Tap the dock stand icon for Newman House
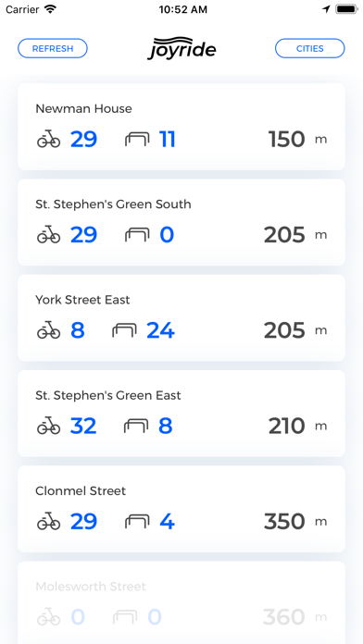Image resolution: width=363 pixels, height=644 pixels. pos(137,140)
